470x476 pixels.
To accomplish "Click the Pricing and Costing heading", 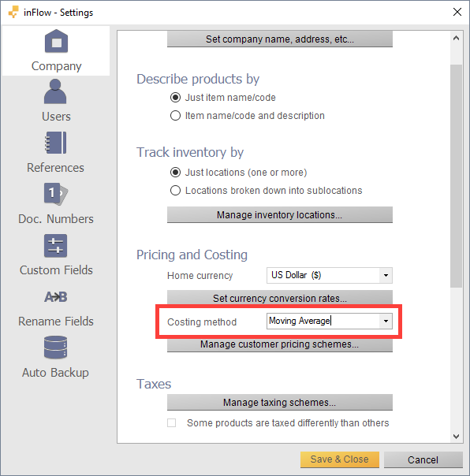I will click(x=192, y=255).
